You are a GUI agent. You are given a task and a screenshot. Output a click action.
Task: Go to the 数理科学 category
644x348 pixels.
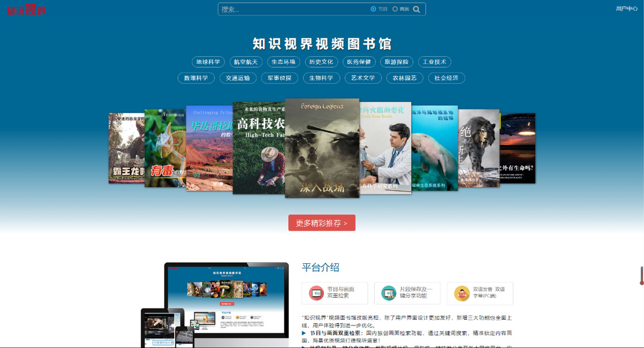click(x=196, y=78)
